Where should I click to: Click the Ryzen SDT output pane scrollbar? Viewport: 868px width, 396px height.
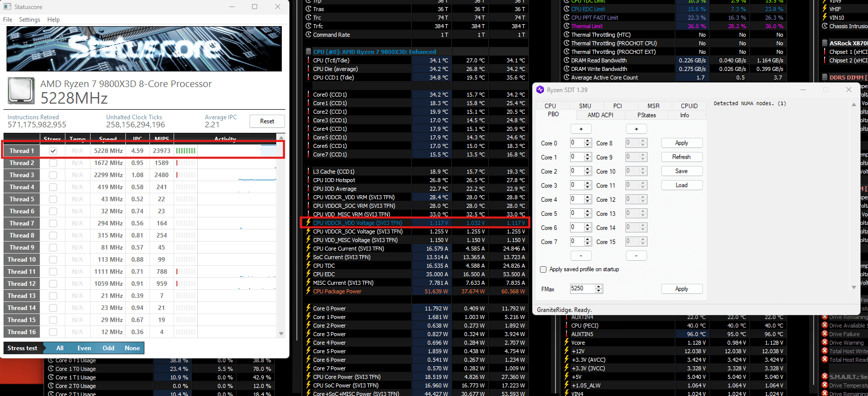click(x=853, y=196)
